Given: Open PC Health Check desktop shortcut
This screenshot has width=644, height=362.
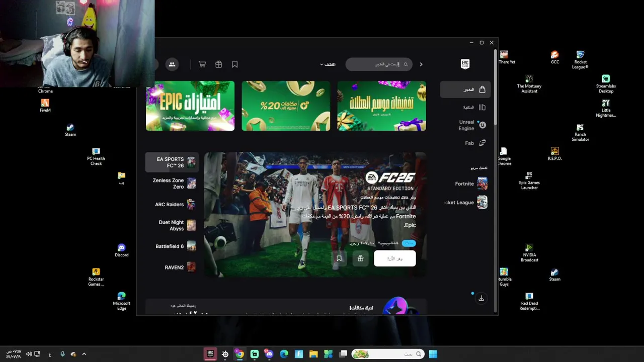Looking at the screenshot, I should 96,156.
